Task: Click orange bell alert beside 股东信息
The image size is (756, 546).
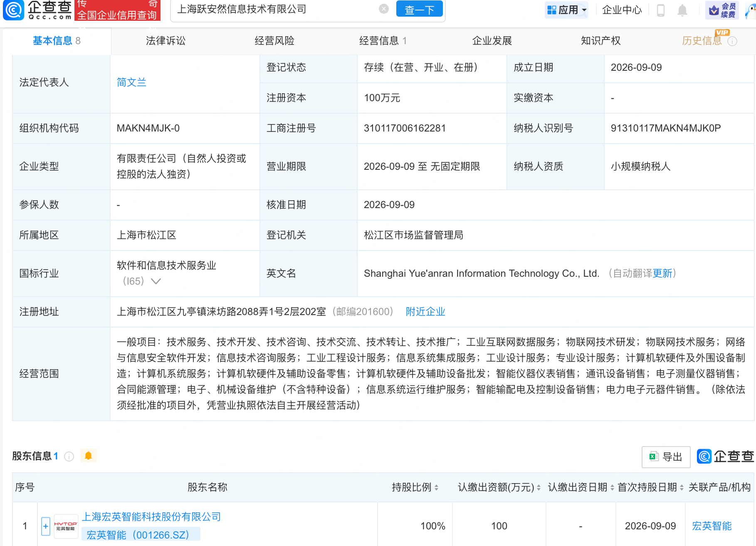Action: (x=88, y=456)
